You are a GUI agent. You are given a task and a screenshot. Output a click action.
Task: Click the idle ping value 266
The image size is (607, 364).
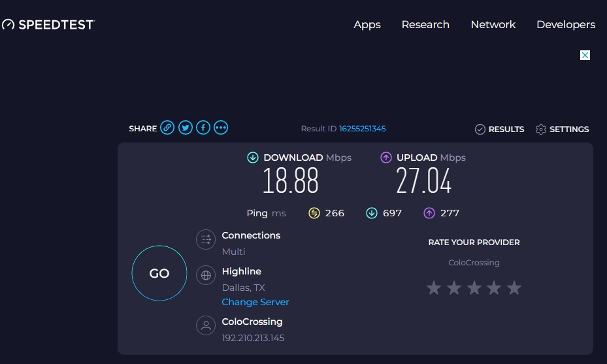click(335, 213)
